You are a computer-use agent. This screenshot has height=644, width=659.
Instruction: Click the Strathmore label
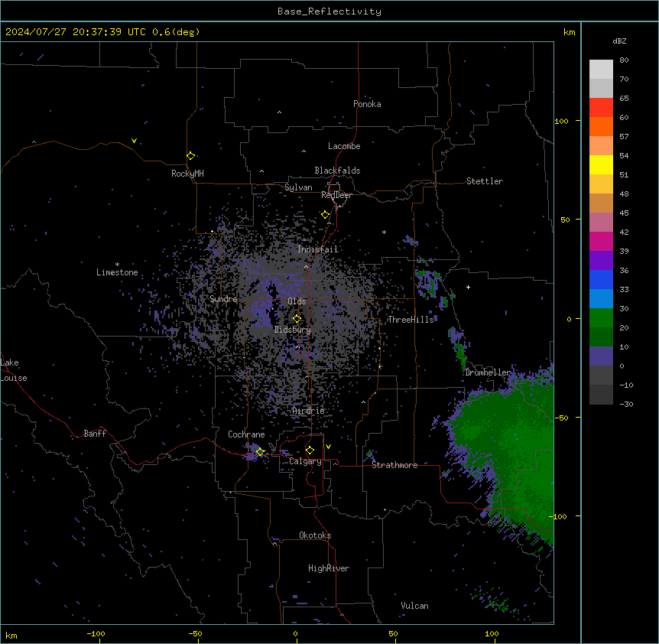[x=394, y=465]
